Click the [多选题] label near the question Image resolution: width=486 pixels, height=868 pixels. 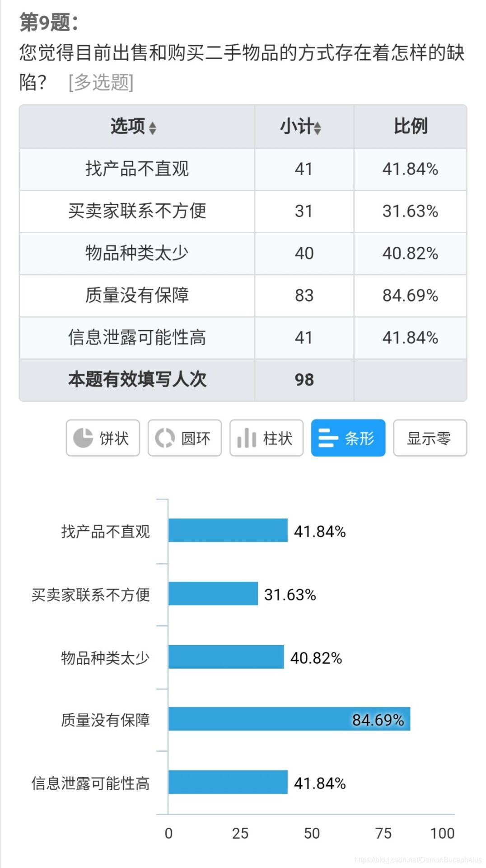(x=100, y=82)
